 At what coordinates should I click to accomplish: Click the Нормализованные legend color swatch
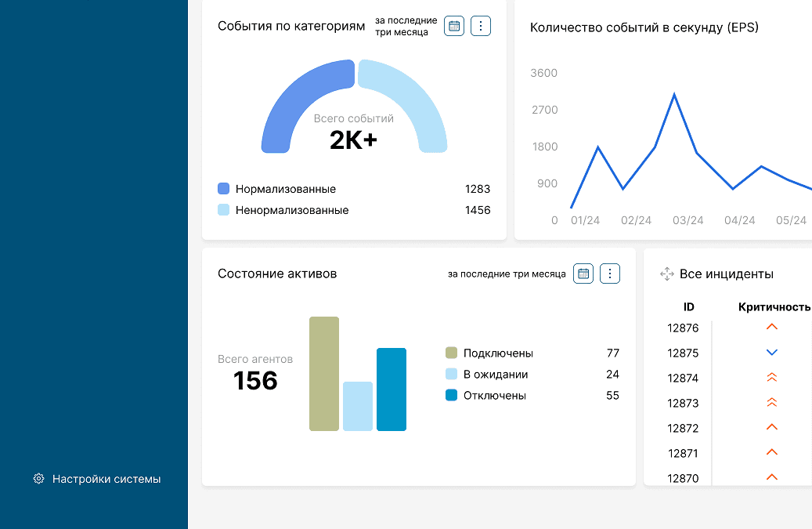pyautogui.click(x=224, y=189)
